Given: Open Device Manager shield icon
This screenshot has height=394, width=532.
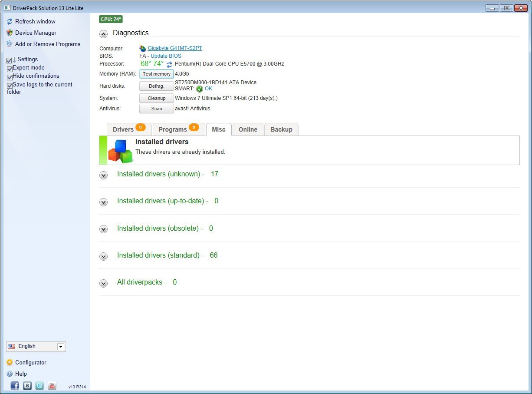Looking at the screenshot, I should [10, 33].
